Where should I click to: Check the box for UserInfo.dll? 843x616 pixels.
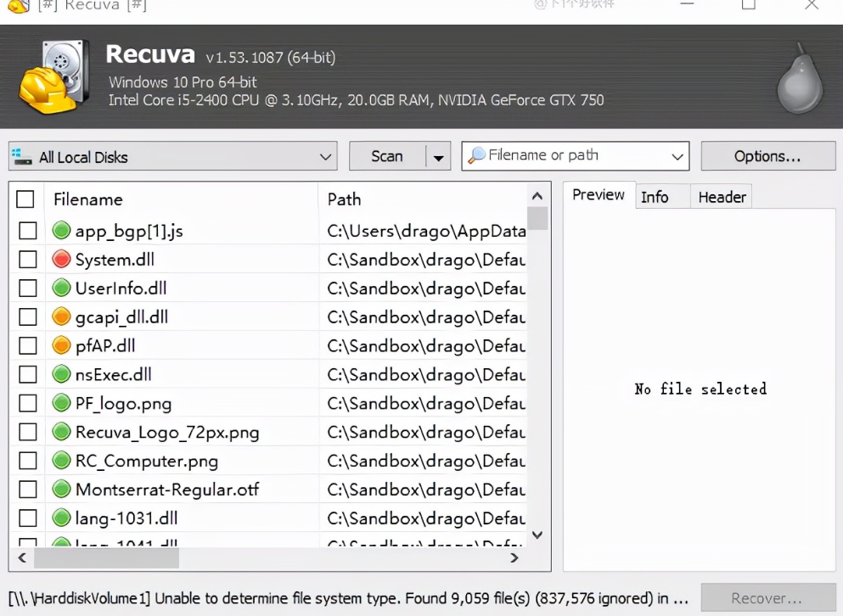coord(27,288)
